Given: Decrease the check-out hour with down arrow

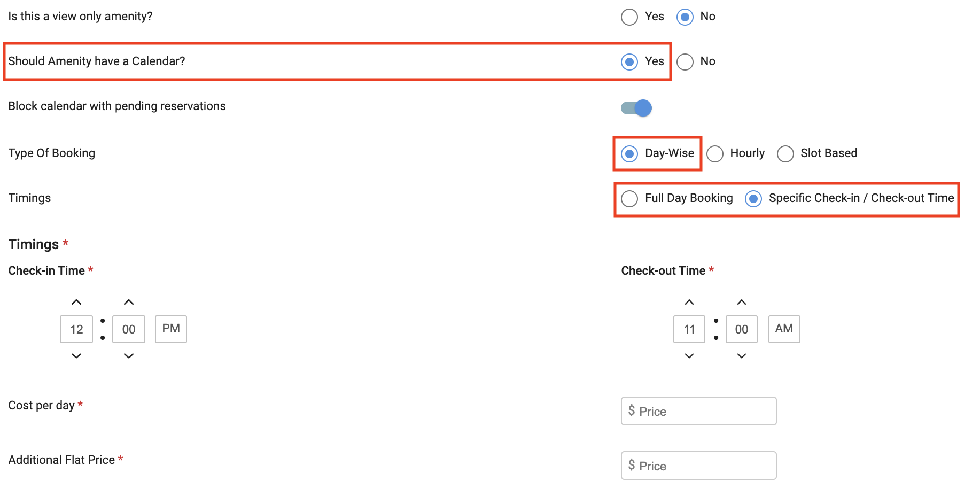Looking at the screenshot, I should tap(689, 356).
